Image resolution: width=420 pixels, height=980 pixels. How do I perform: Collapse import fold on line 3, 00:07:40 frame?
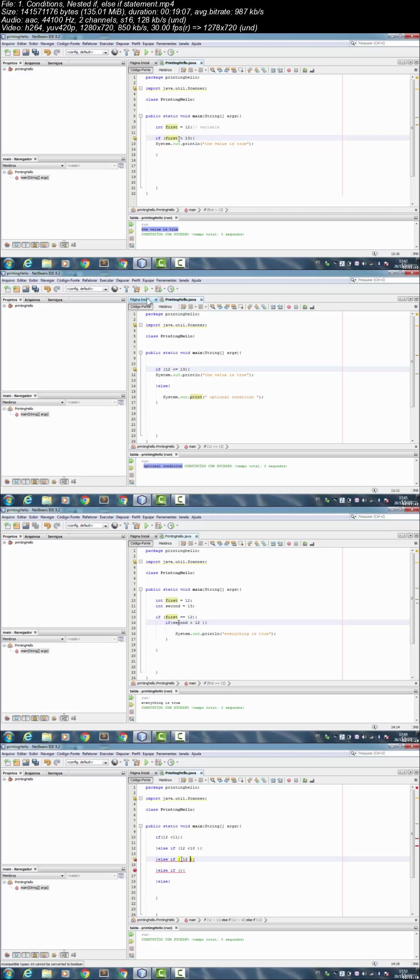141,325
